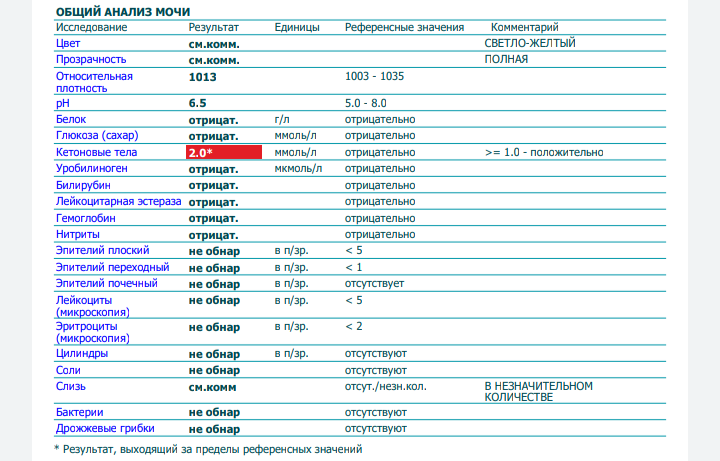Click the red highlighted 2.0* ketone result
This screenshot has width=720, height=461.
coord(224,152)
